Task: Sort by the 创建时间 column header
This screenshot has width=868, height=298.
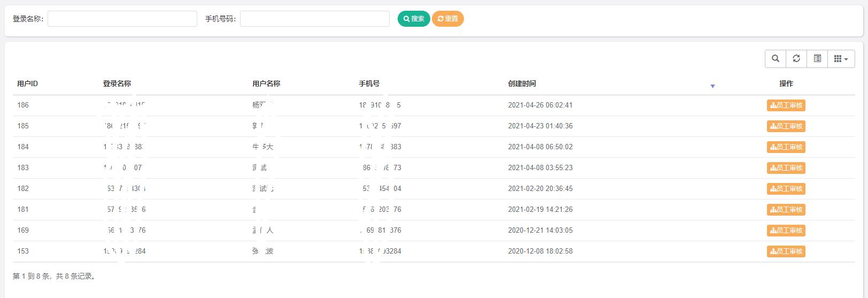Action: coord(522,84)
